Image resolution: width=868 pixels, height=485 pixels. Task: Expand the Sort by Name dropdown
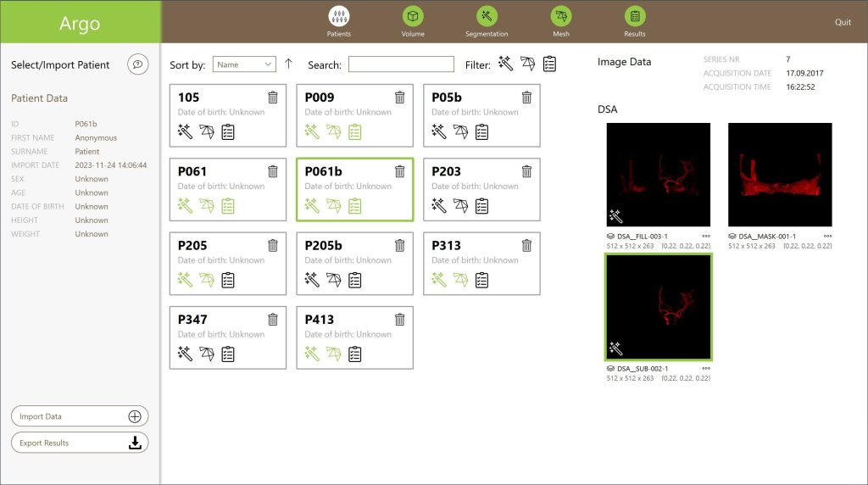pos(244,64)
